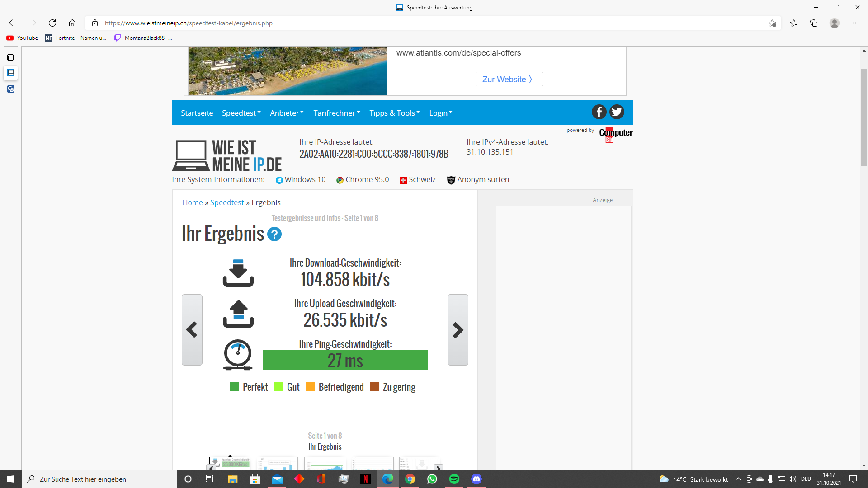Open Edge Collections icon in toolbar
Screen dimensions: 868x488
pos(814,23)
